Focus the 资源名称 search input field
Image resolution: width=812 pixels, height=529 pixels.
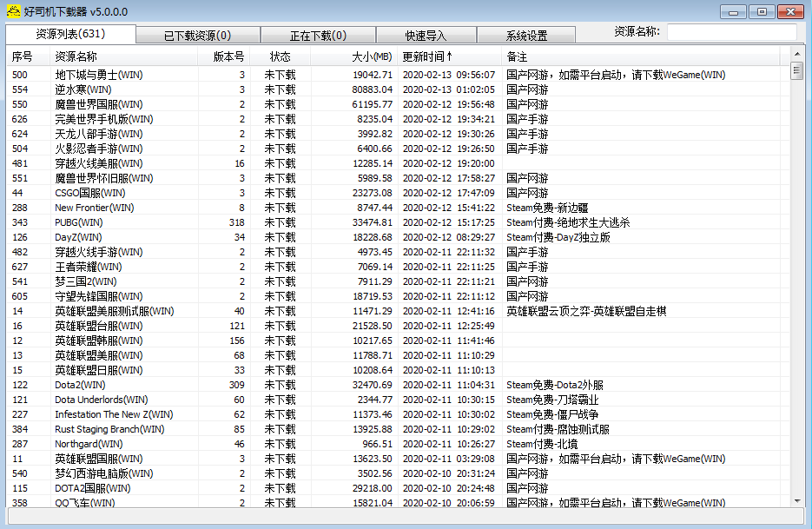pos(731,32)
